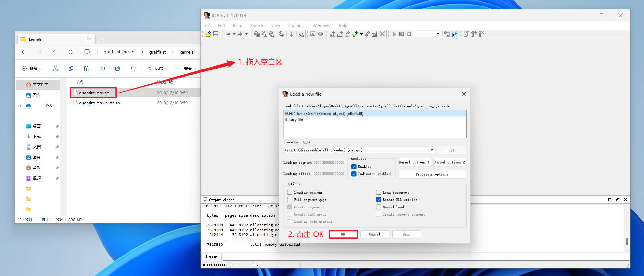
Task: Click the Copy icon in Explorer toolbar
Action: tap(71, 69)
